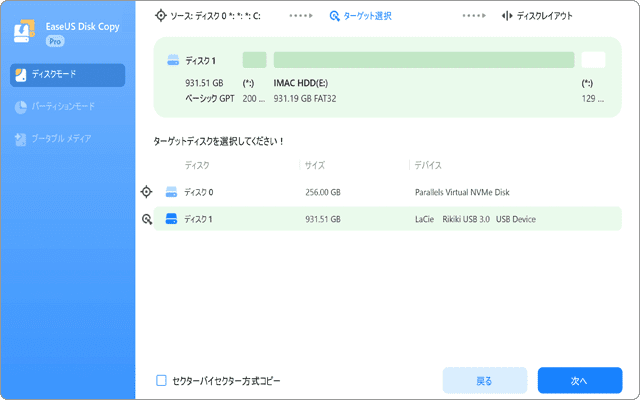Click the ディスクレイアウト step icon
Image resolution: width=640 pixels, height=400 pixels.
[x=507, y=16]
